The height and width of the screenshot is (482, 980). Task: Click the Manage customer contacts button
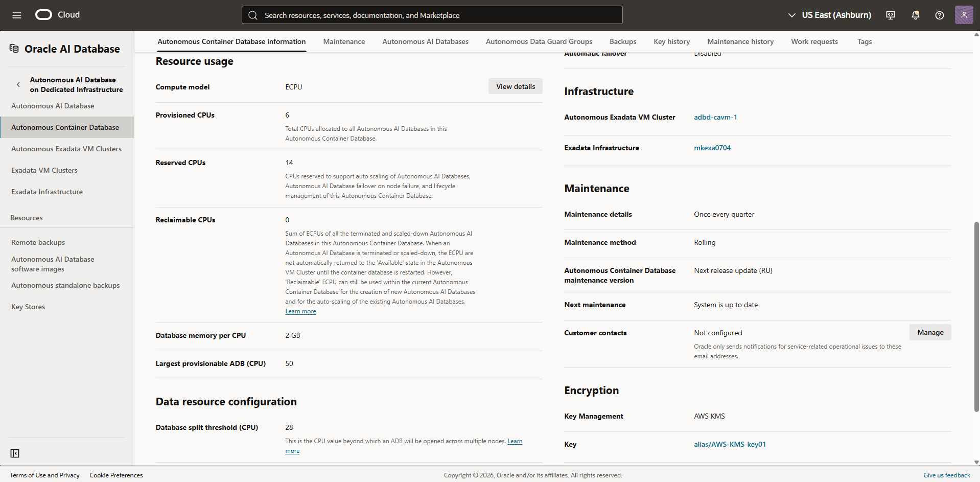pyautogui.click(x=930, y=332)
